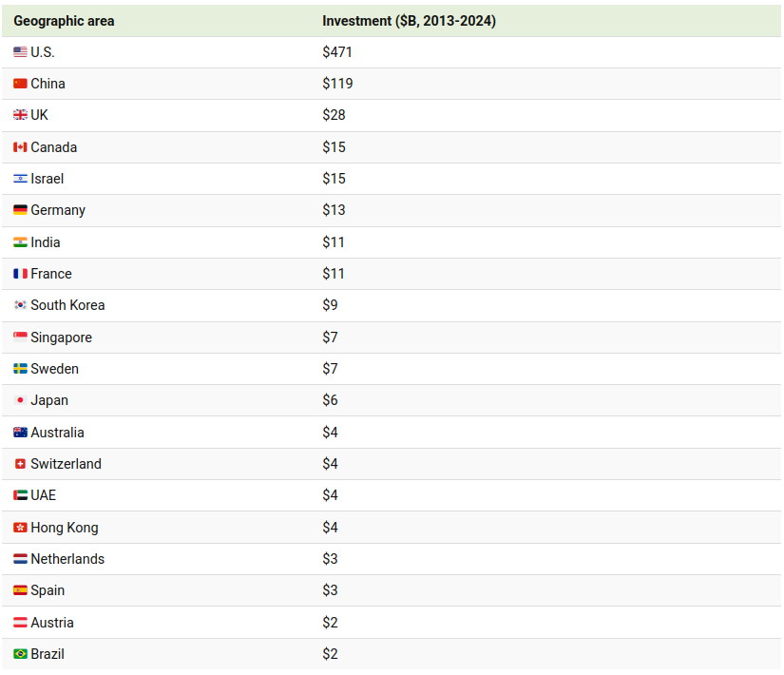Click the U.S. flag icon

click(x=20, y=52)
